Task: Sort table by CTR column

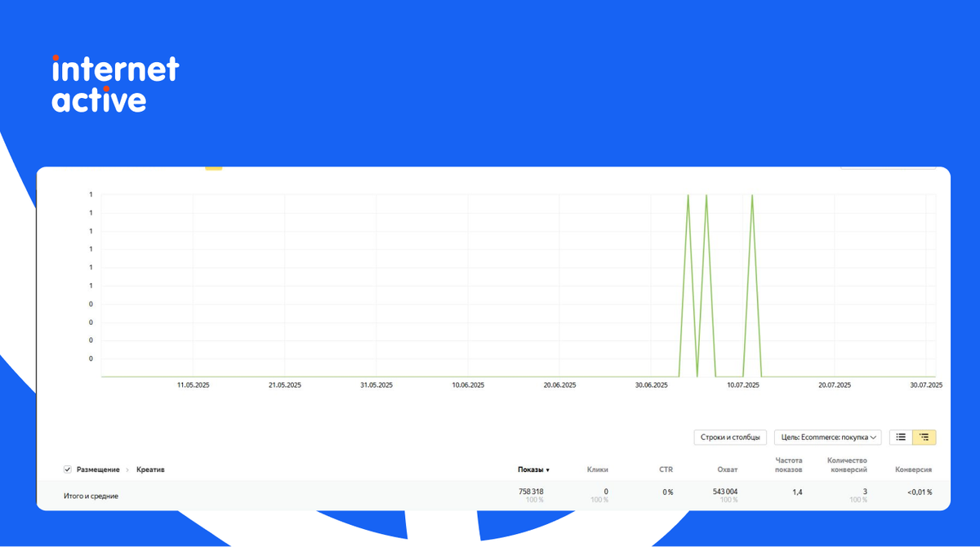Action: point(666,469)
